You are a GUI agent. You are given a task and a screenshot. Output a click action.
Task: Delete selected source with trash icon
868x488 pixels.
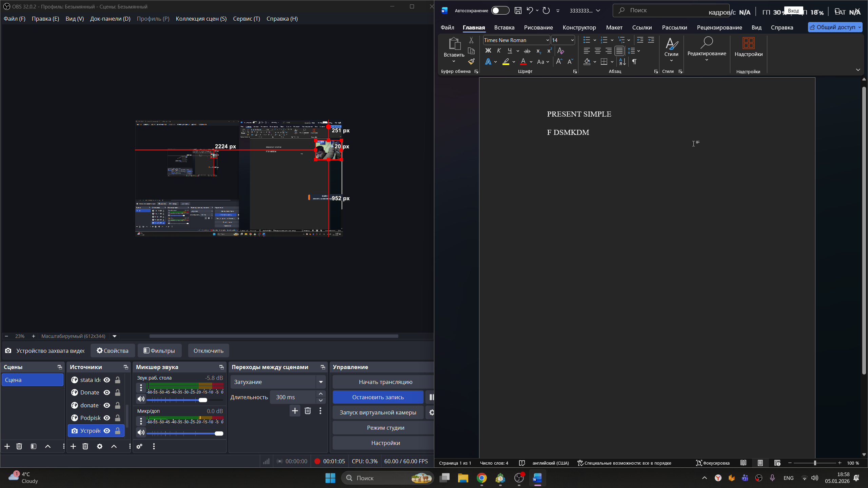85,446
